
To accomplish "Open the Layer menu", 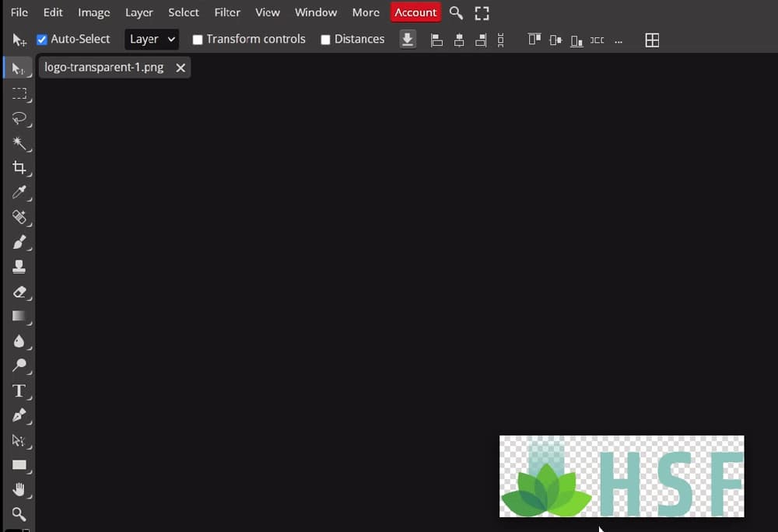I will (x=139, y=12).
